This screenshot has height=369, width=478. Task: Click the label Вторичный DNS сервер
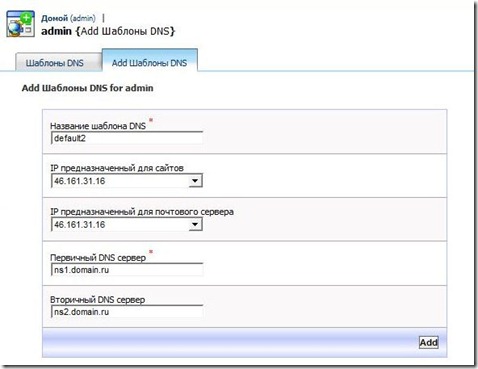(x=98, y=300)
